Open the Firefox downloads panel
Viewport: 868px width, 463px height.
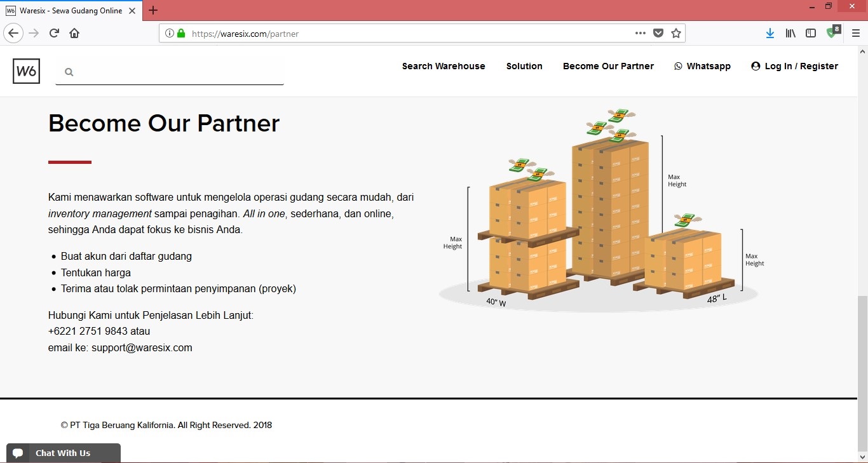tap(770, 34)
